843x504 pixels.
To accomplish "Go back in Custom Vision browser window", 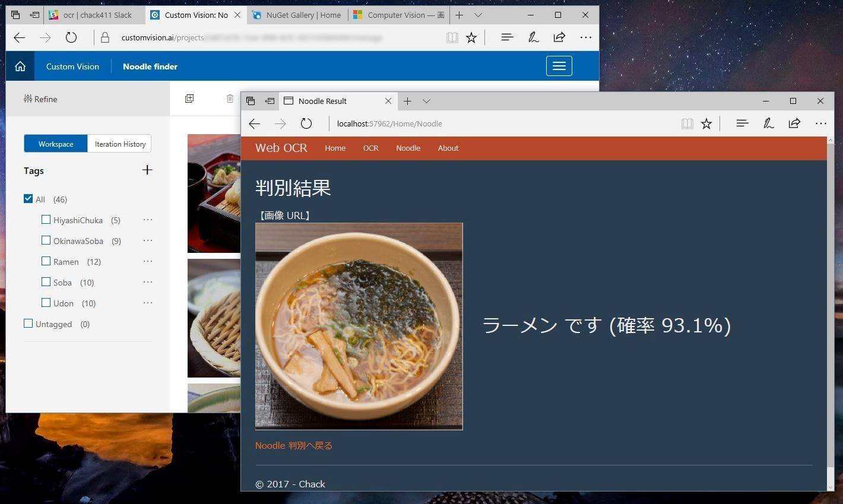I will pyautogui.click(x=20, y=38).
